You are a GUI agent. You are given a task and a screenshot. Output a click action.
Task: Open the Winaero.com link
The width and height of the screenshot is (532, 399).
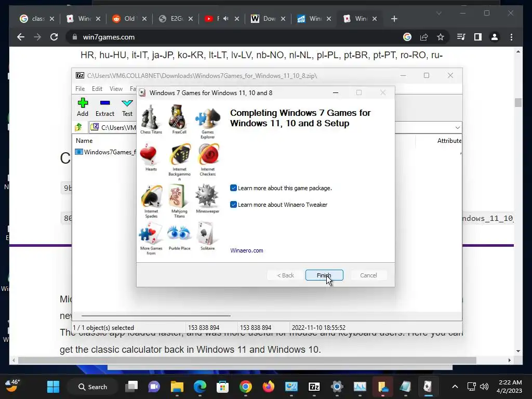point(247,250)
